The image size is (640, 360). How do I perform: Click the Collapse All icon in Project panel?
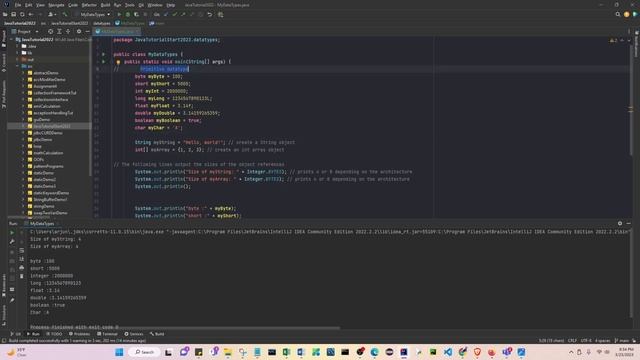[68, 31]
